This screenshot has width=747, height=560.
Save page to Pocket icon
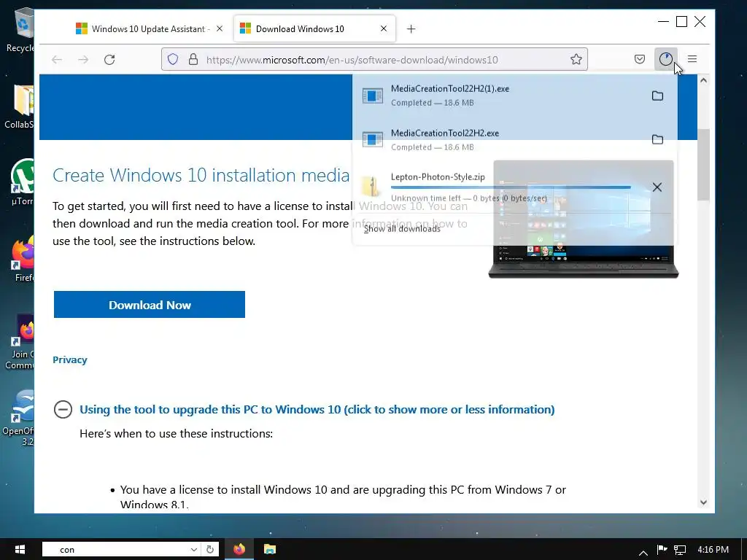pyautogui.click(x=639, y=59)
